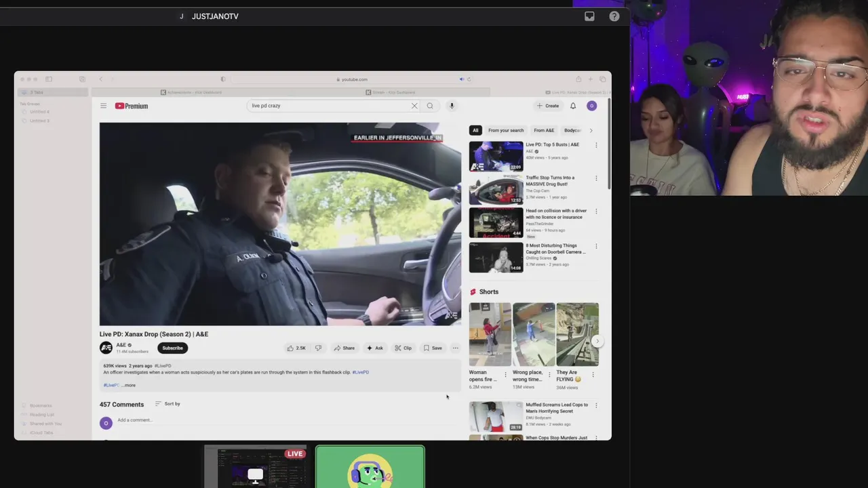Open options for Live PD: Top 5 Busts
The height and width of the screenshot is (488, 868).
coord(596,145)
